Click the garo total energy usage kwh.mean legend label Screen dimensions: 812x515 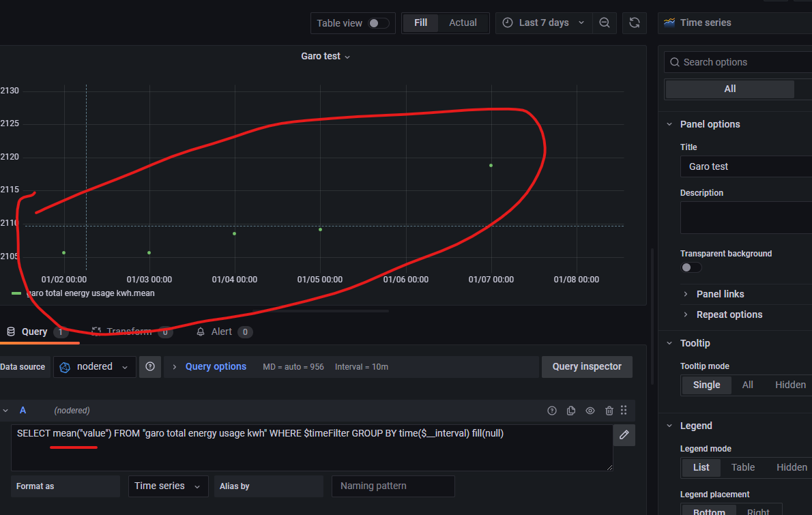(x=90, y=293)
